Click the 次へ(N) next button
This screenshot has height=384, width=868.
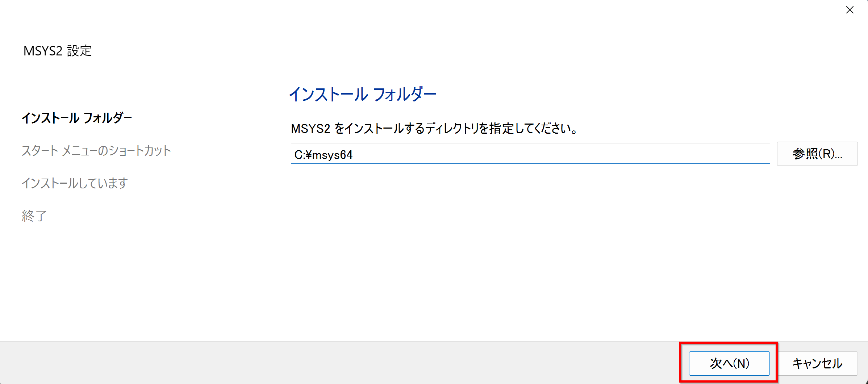(729, 363)
